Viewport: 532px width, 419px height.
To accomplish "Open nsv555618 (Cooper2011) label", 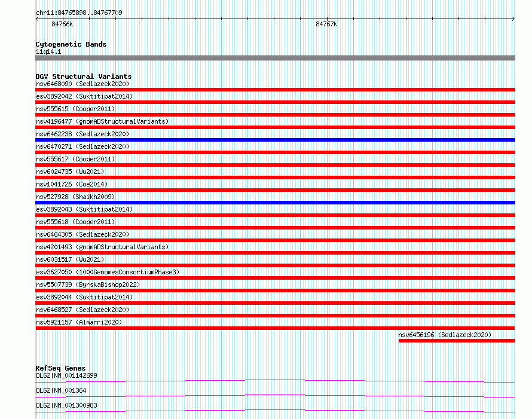I will point(75,222).
